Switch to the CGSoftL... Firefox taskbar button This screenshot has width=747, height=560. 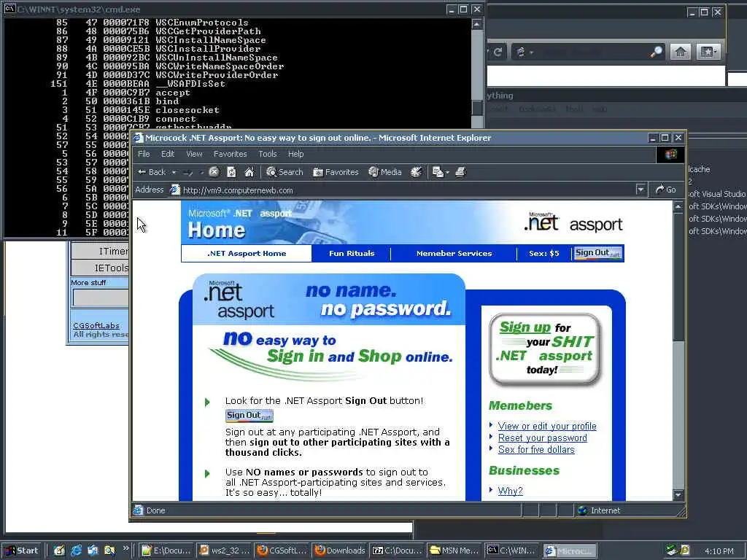(x=281, y=551)
